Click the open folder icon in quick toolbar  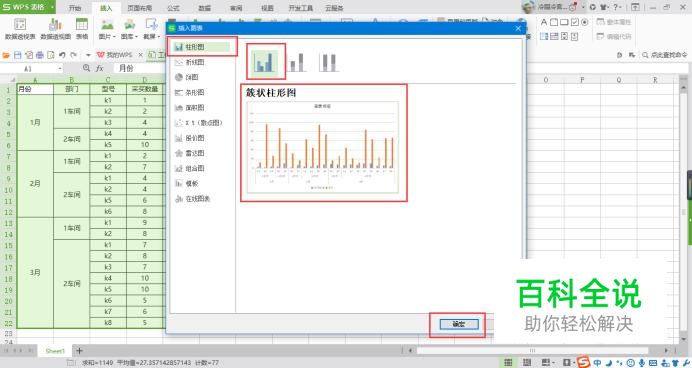point(6,55)
